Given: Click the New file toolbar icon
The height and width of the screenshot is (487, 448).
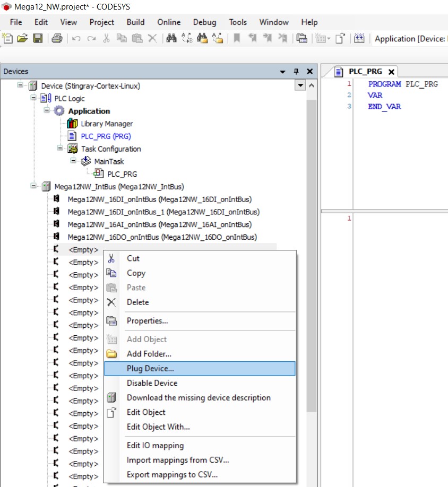Looking at the screenshot, I should (7, 38).
